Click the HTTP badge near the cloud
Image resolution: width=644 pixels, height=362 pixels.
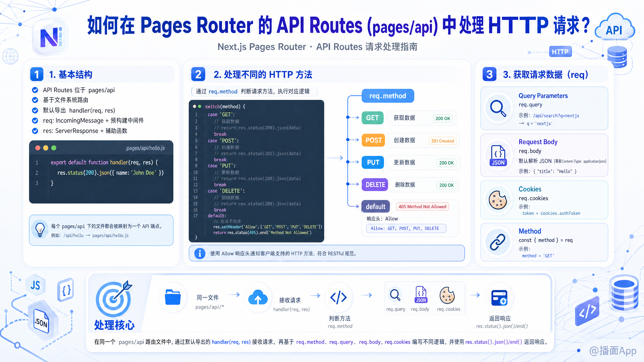tap(560, 52)
